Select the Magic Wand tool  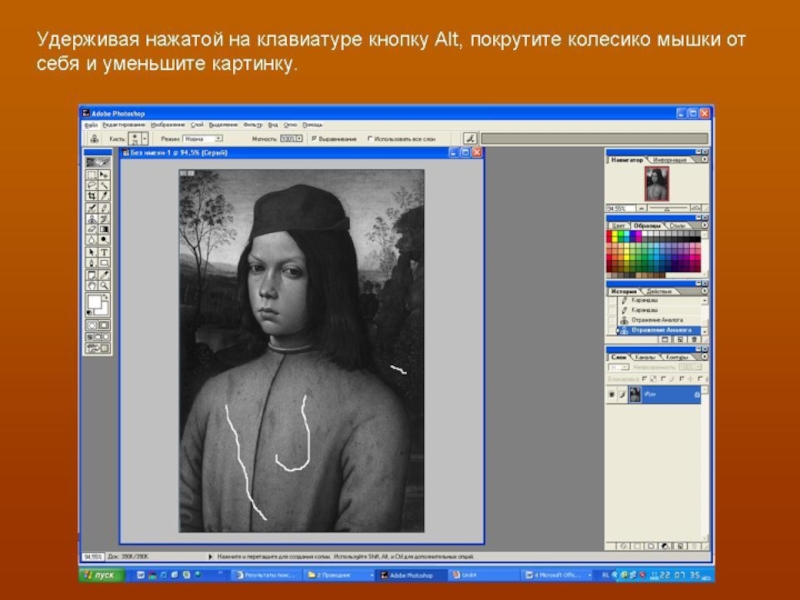[x=104, y=185]
